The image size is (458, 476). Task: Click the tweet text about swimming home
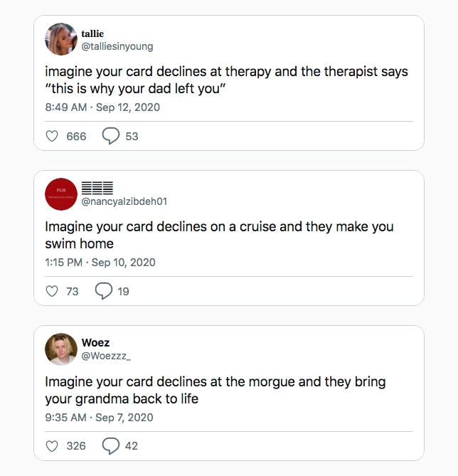[219, 236]
